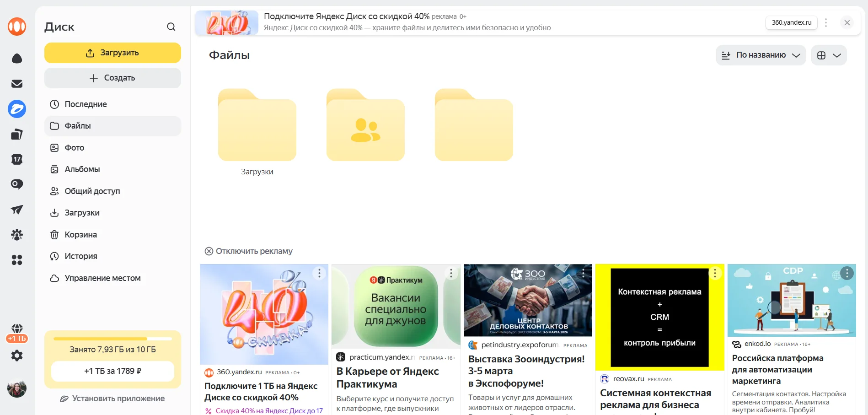Click Установить приложение link
Screen dimensions: 868x415
point(113,399)
